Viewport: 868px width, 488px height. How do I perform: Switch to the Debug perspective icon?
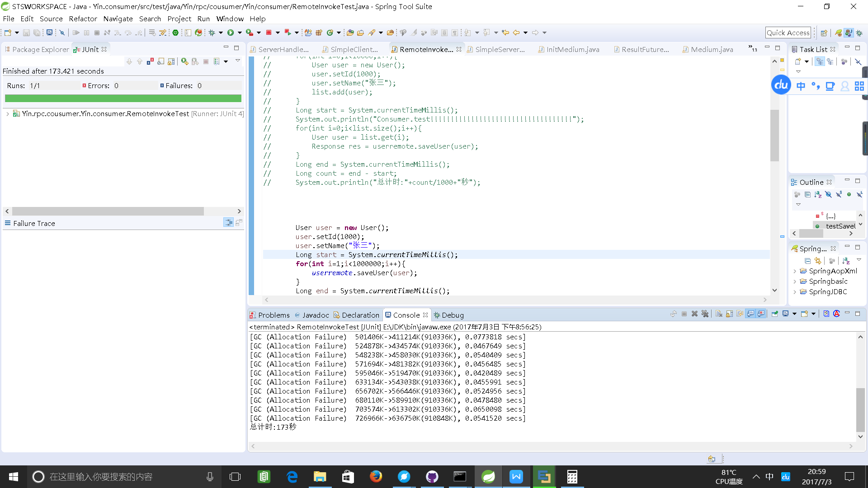point(859,33)
